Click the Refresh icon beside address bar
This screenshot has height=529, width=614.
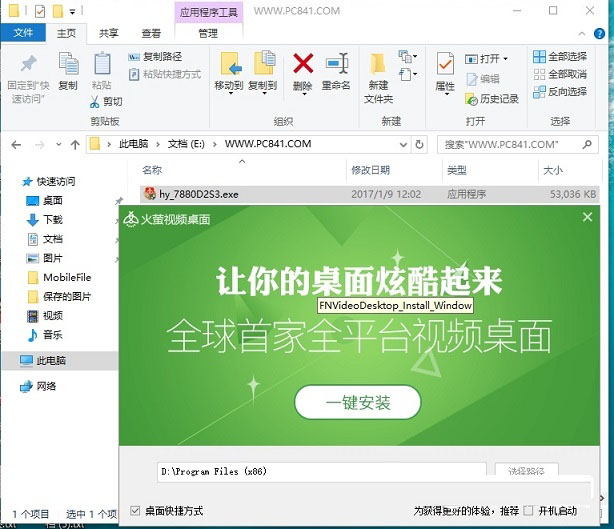tap(419, 144)
